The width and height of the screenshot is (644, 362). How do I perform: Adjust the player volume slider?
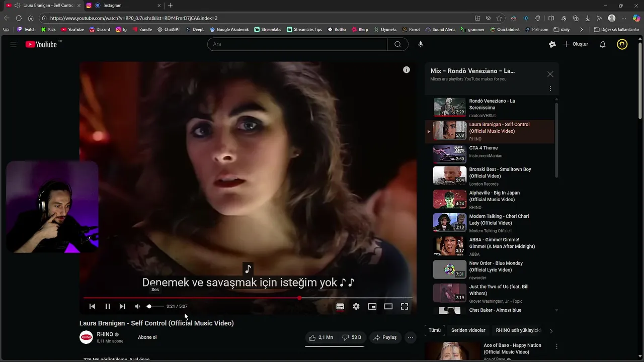pyautogui.click(x=155, y=306)
